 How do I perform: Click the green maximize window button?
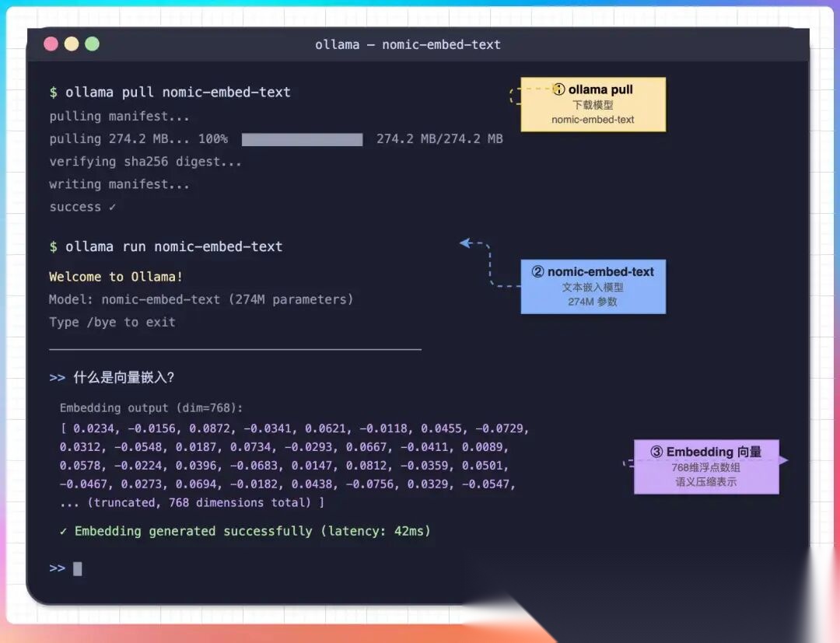[x=92, y=44]
